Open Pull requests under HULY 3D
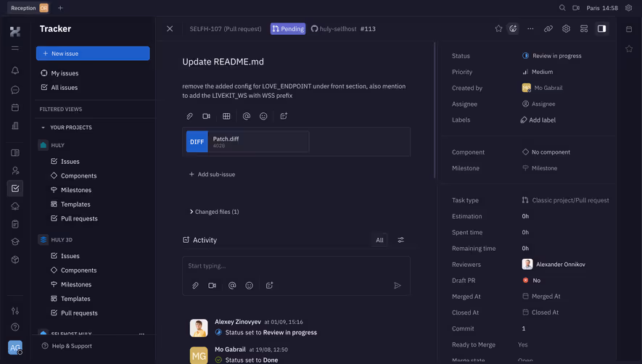642x364 pixels. 79,313
